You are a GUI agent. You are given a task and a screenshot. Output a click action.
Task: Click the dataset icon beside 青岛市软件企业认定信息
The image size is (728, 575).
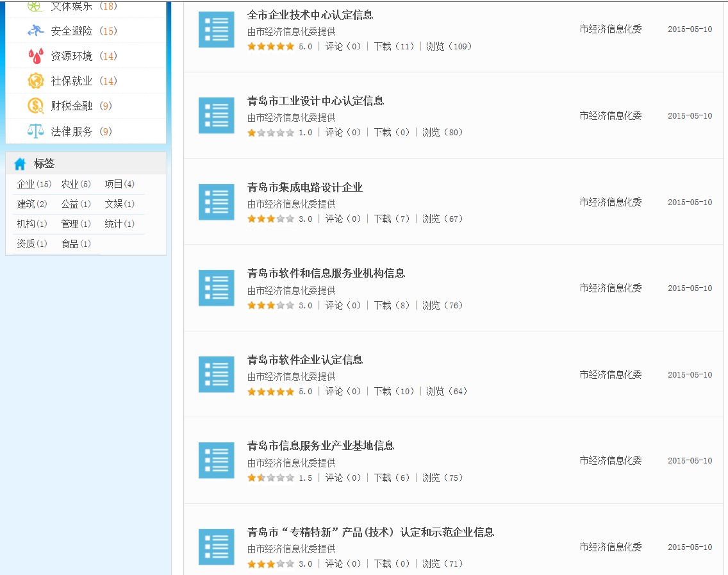coord(216,374)
